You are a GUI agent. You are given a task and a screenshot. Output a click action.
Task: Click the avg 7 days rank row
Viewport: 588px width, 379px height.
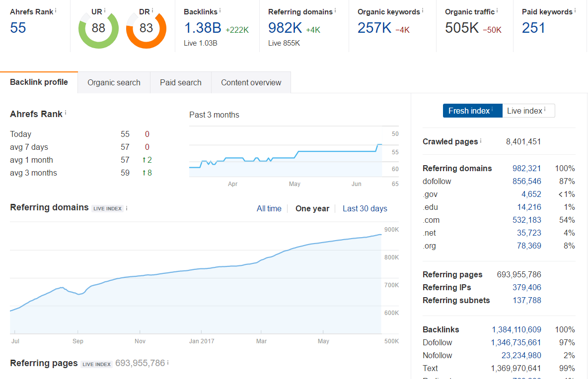tap(81, 147)
